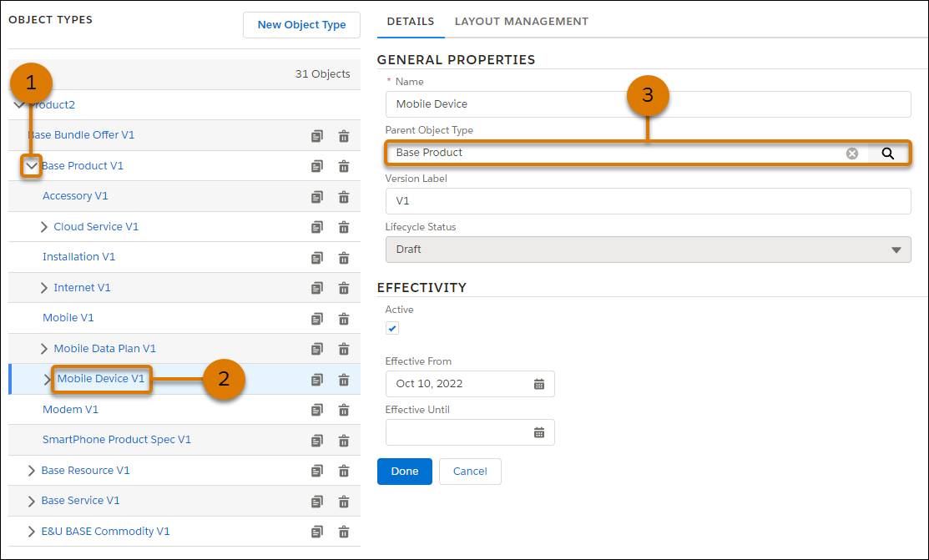Screen dimensions: 929x560
Task: Expand the Mobile Device V1 node
Action: tap(47, 379)
